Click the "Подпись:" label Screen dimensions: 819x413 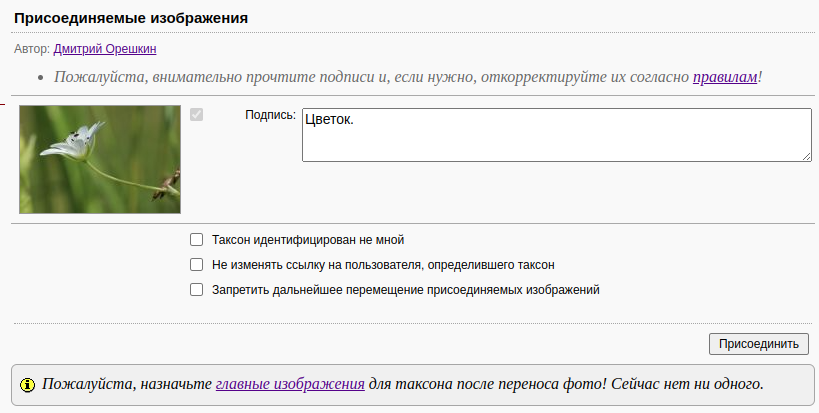[270, 115]
